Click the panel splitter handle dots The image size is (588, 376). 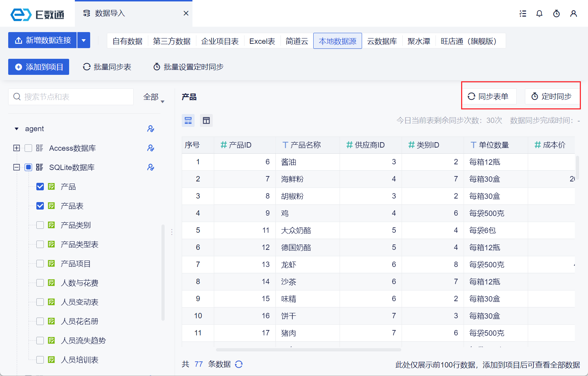pyautogui.click(x=172, y=232)
